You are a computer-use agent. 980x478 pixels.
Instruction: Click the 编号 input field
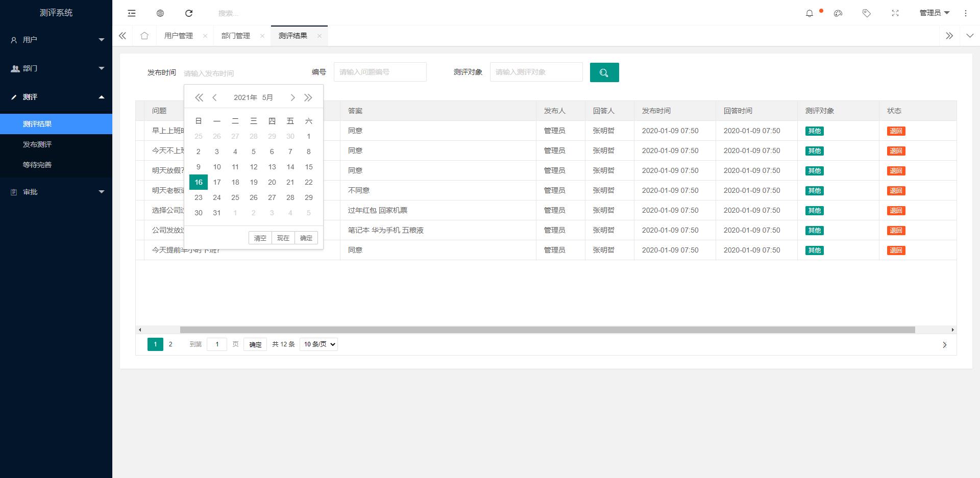380,72
